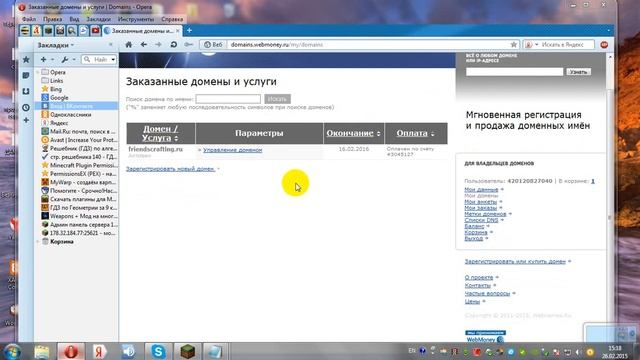Open the password key wand icon
Image resolution: width=640 pixels, height=360 pixels.
[x=189, y=44]
